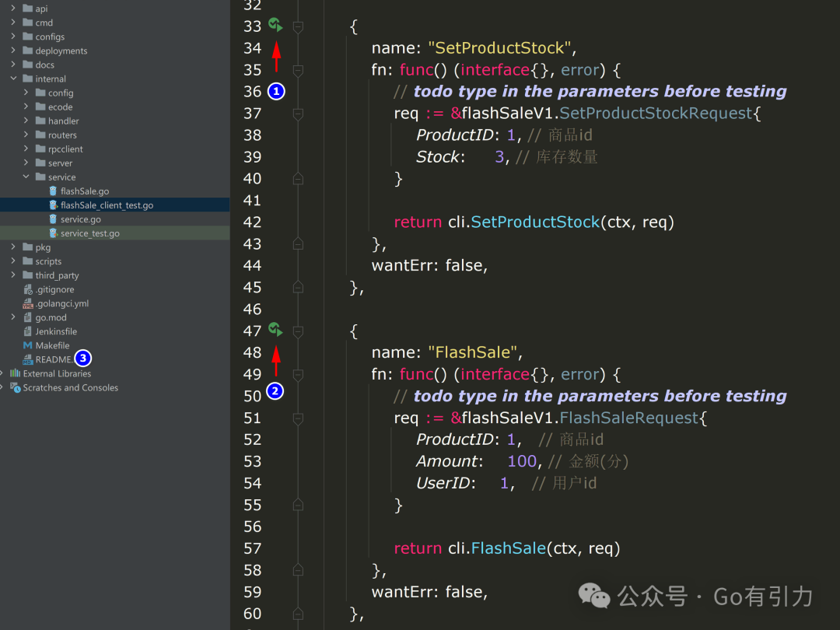Click the External Libraries icon
Image resolution: width=840 pixels, height=630 pixels.
pos(15,373)
